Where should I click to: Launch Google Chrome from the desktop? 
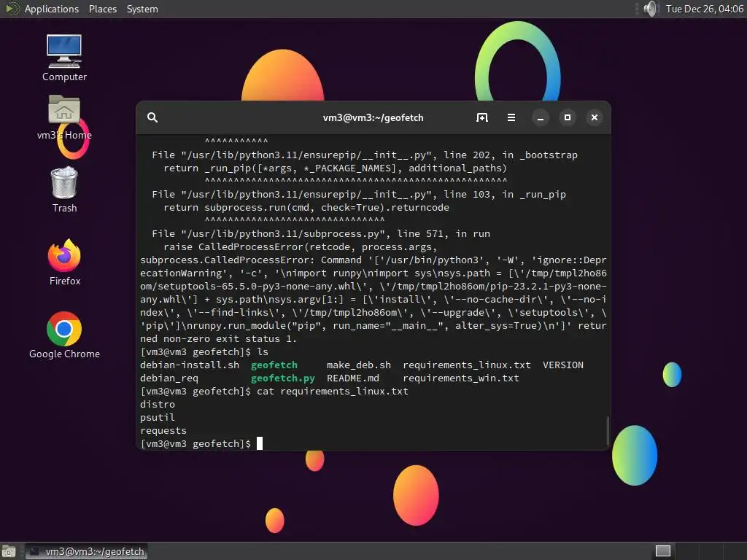[64, 335]
